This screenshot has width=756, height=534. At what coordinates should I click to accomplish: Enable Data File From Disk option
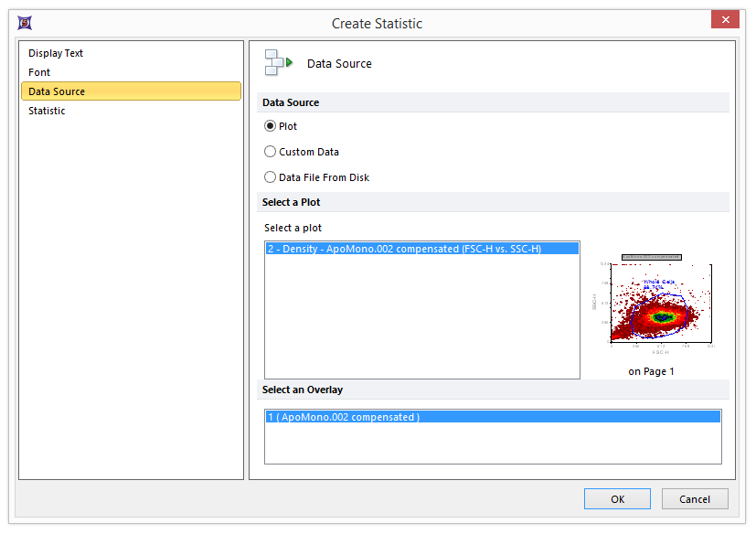(271, 177)
